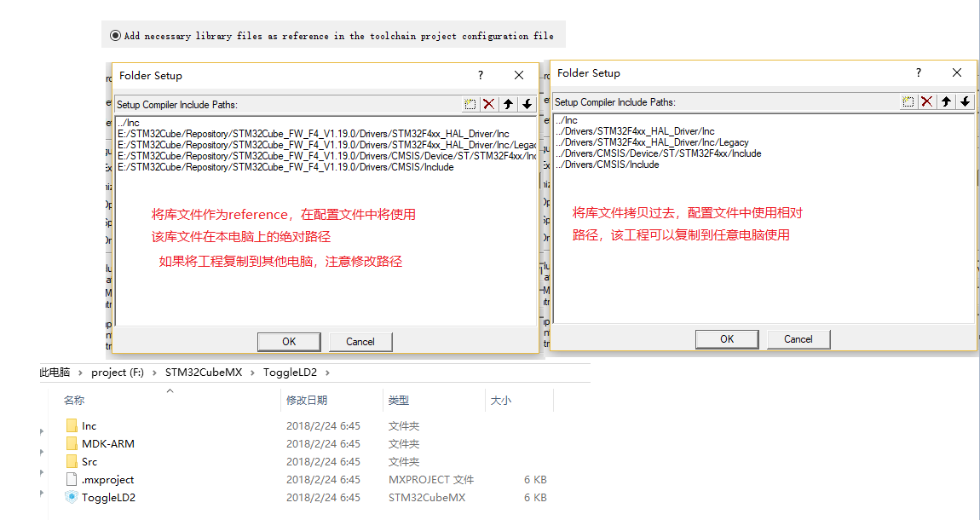
Task: Click Move Down arrow icon in left Folder Setup
Action: (527, 104)
